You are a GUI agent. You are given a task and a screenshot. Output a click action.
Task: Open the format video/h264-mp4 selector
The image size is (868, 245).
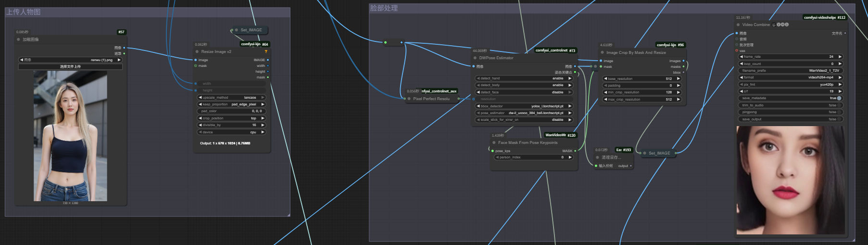coord(791,77)
